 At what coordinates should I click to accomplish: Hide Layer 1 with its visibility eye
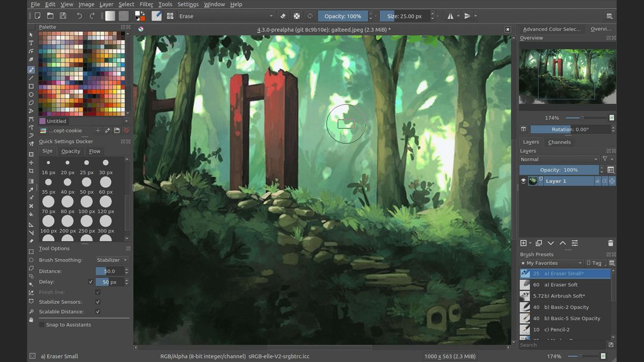[523, 181]
